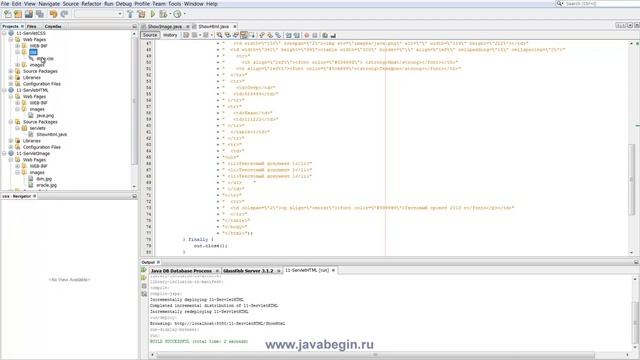This screenshot has width=640, height=360.
Task: Minimize the Navigator panel
Action: [x=134, y=196]
